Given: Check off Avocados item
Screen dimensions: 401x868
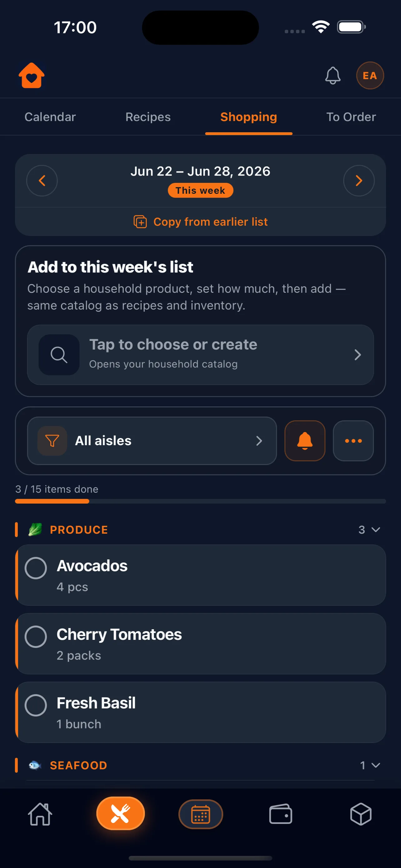Looking at the screenshot, I should (x=36, y=568).
